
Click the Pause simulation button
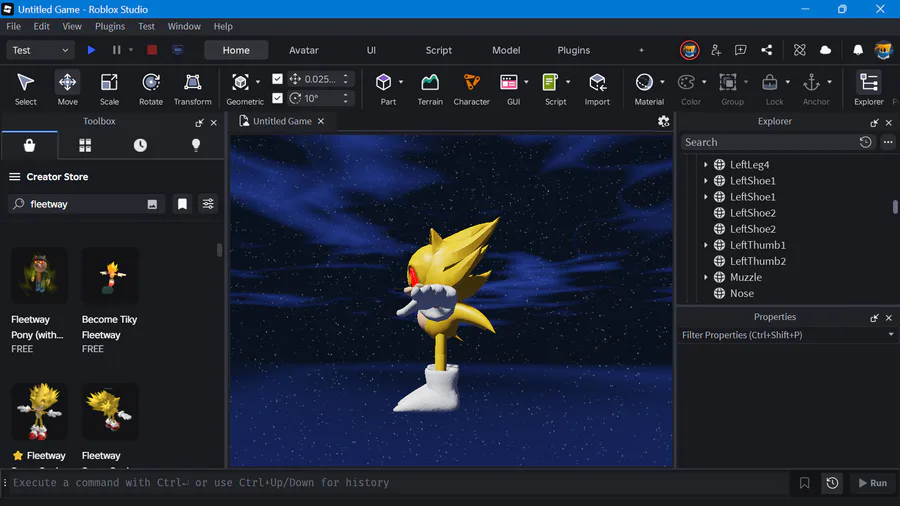click(117, 50)
